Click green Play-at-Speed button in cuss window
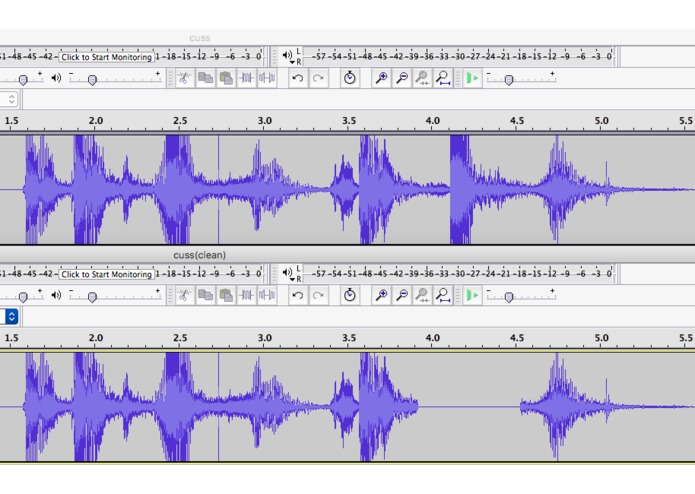The image size is (695, 494). [472, 78]
